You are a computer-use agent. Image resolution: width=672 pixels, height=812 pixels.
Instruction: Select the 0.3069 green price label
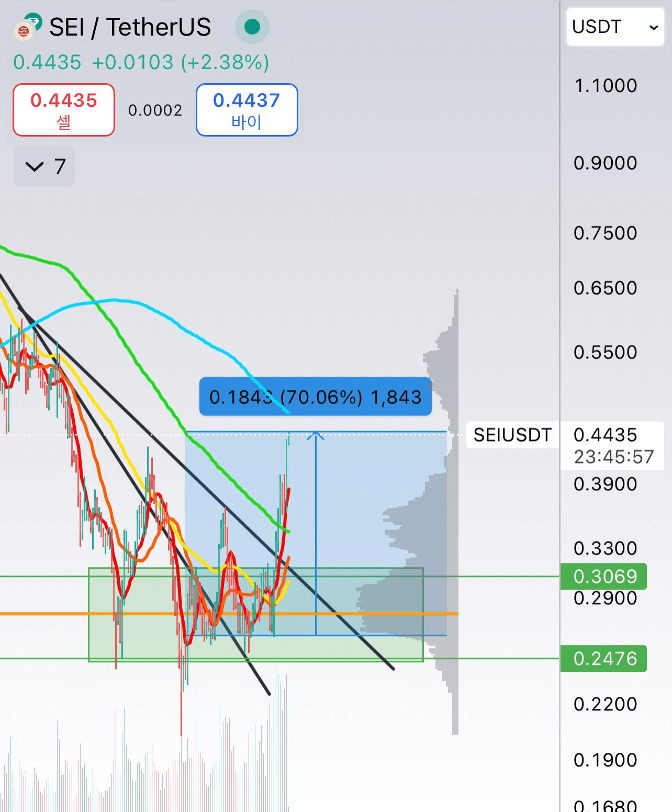(x=603, y=577)
